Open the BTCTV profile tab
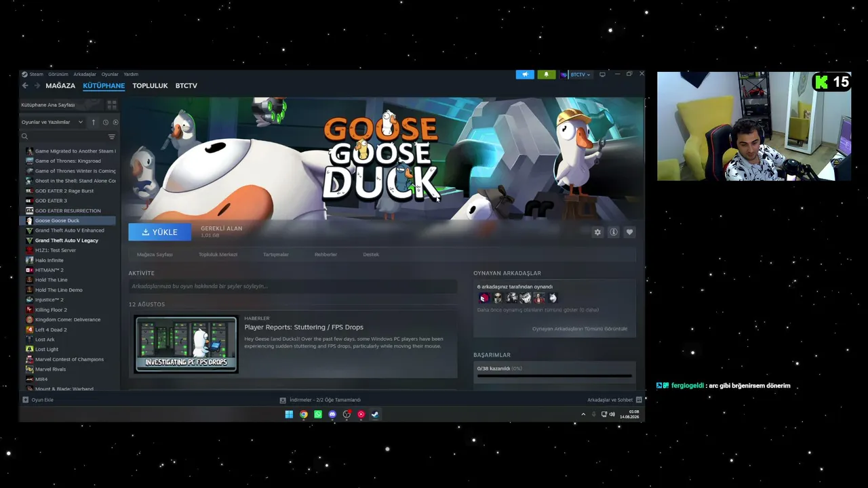868x488 pixels. pyautogui.click(x=186, y=86)
